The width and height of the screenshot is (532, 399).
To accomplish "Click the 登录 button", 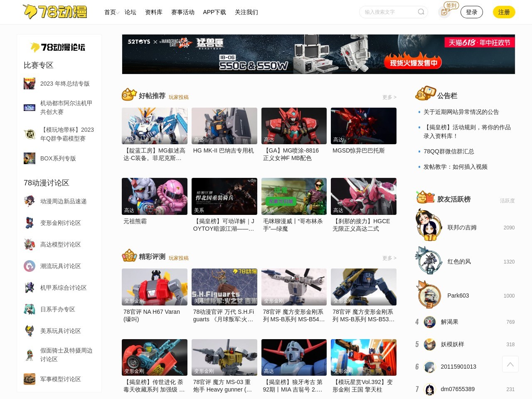I will (471, 12).
